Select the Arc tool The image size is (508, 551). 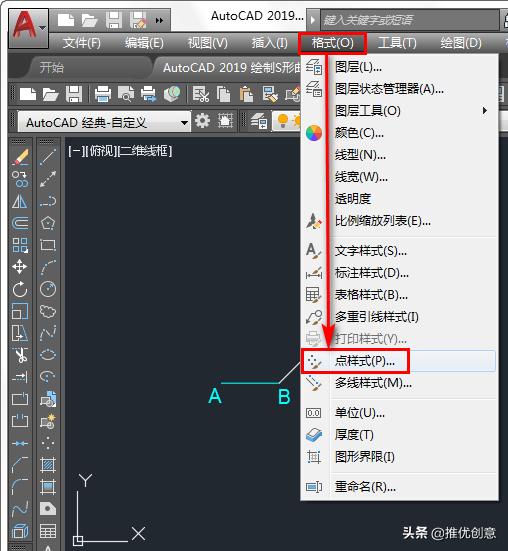[48, 267]
